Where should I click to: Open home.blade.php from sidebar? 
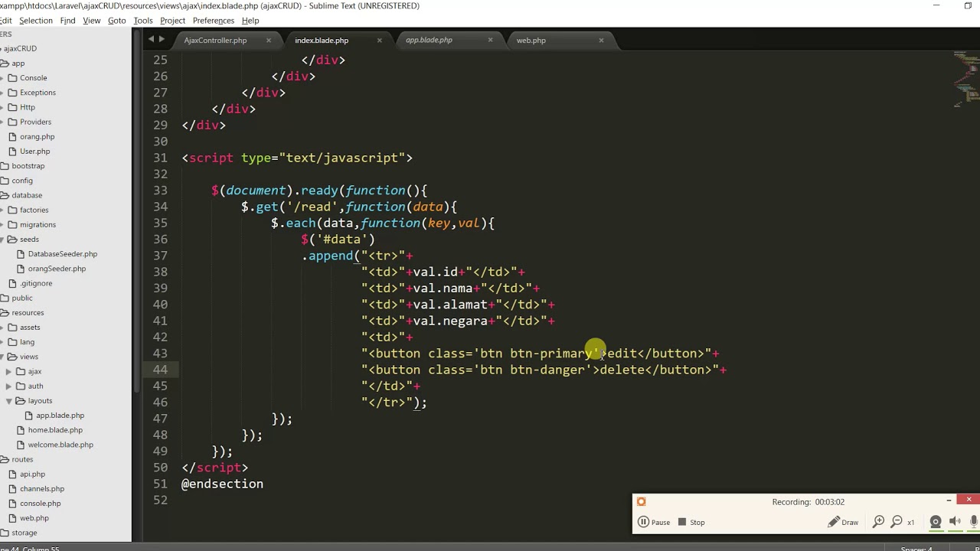[55, 430]
